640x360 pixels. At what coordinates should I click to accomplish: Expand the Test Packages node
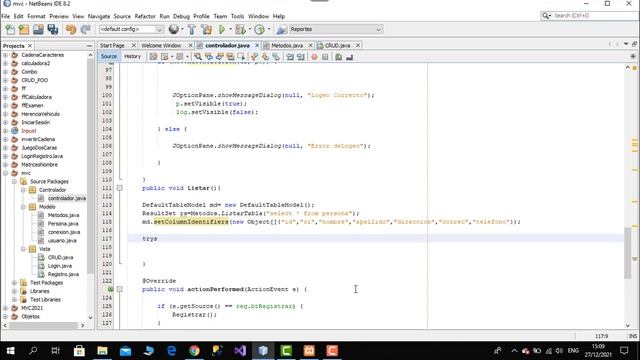pyautogui.click(x=14, y=282)
